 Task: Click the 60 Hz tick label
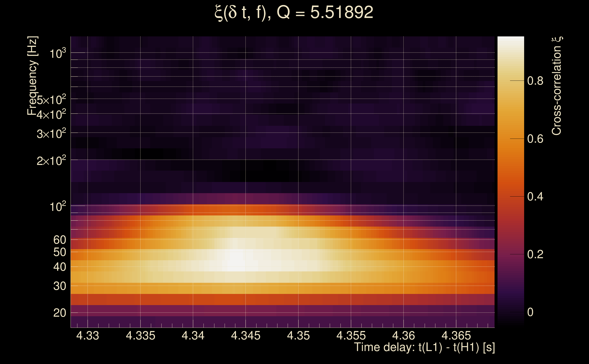pos(59,240)
